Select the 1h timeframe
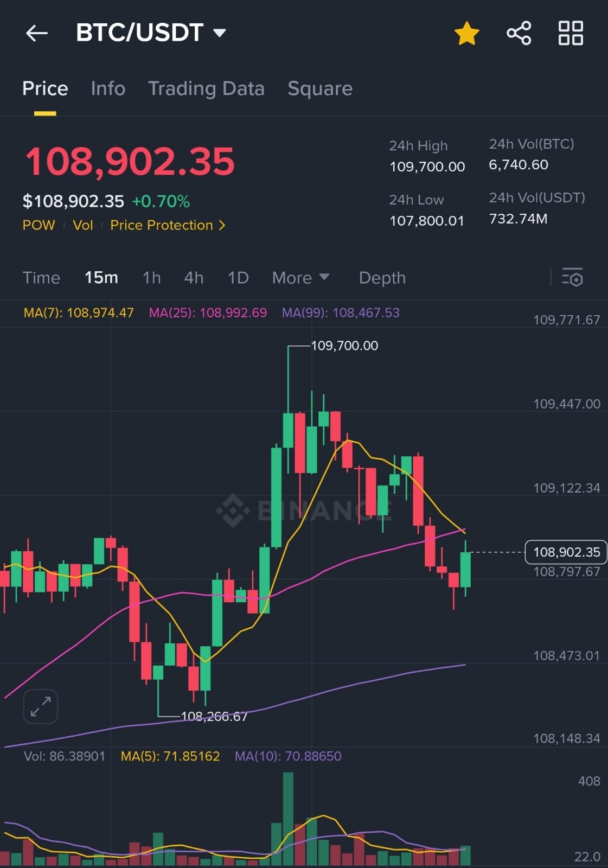The image size is (608, 868). 151,278
